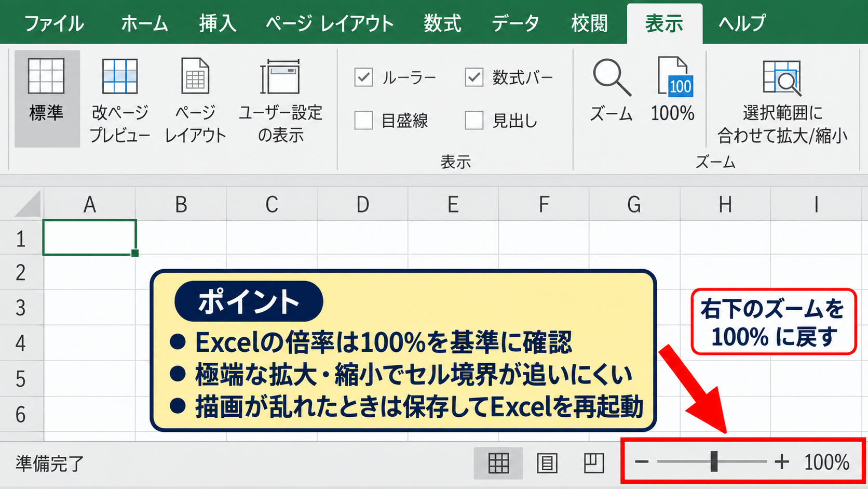Switch to 標準 (Normal) view in ribbon
Image resolution: width=868 pixels, height=489 pixels.
click(x=47, y=99)
